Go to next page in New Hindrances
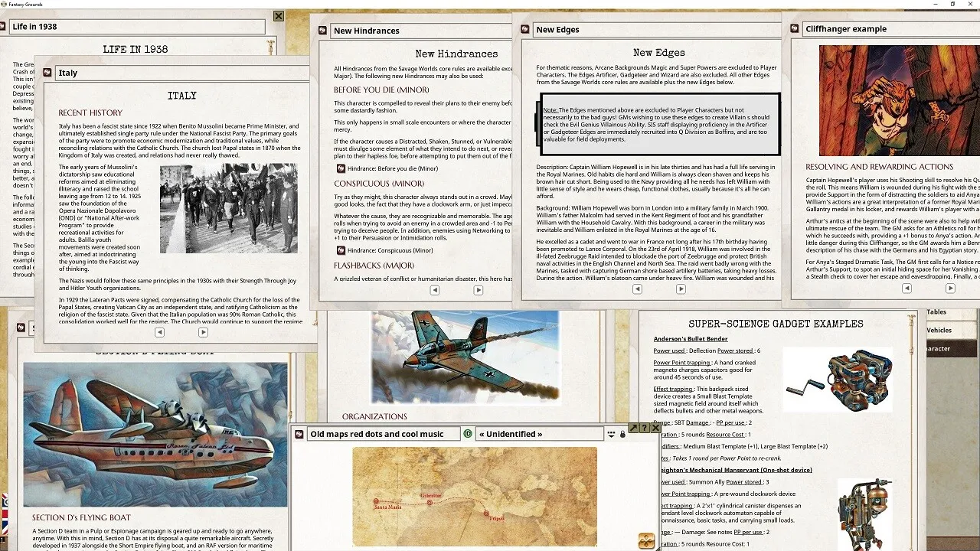 point(479,290)
